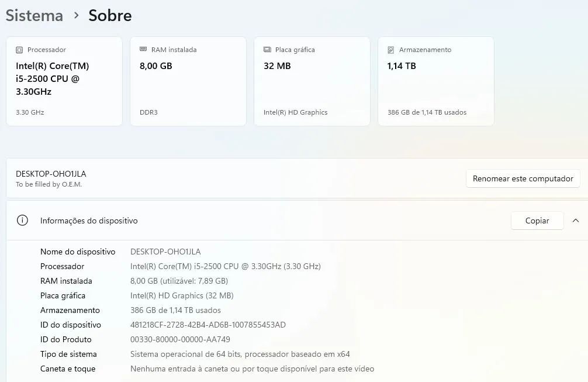Select the Armazenamento row value in device info
Viewport: 588px width, 382px height.
click(175, 310)
